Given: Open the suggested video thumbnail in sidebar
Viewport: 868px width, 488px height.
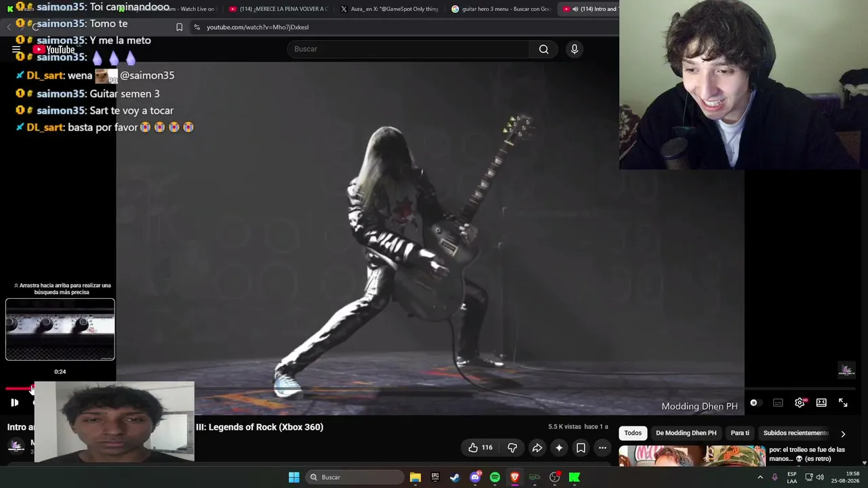Looking at the screenshot, I should point(692,455).
